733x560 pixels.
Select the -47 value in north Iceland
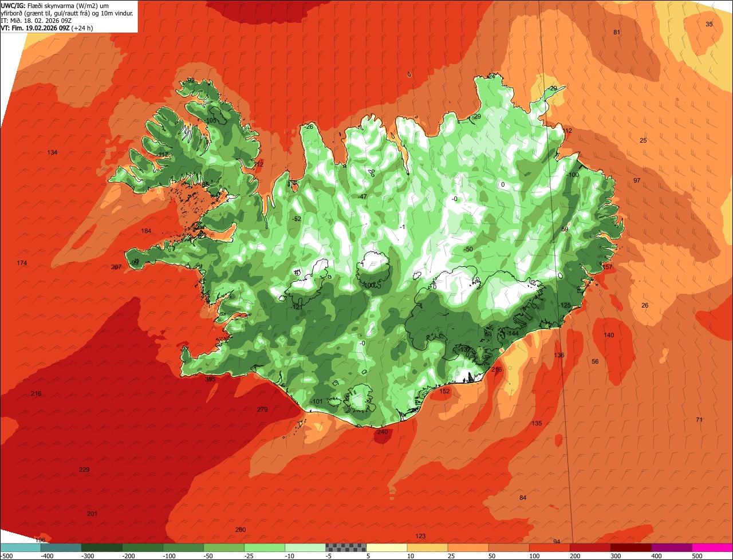362,196
